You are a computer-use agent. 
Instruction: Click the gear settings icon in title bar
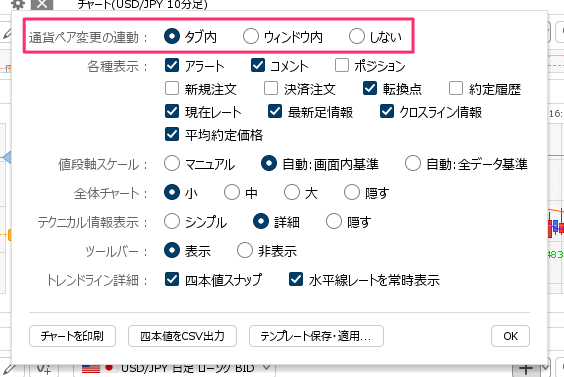coord(18,4)
